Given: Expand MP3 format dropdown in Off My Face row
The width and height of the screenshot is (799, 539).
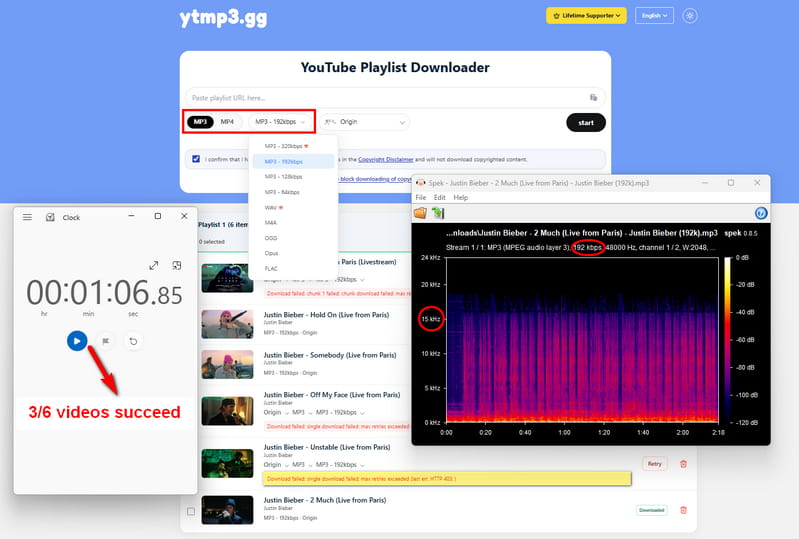Looking at the screenshot, I should click(302, 412).
